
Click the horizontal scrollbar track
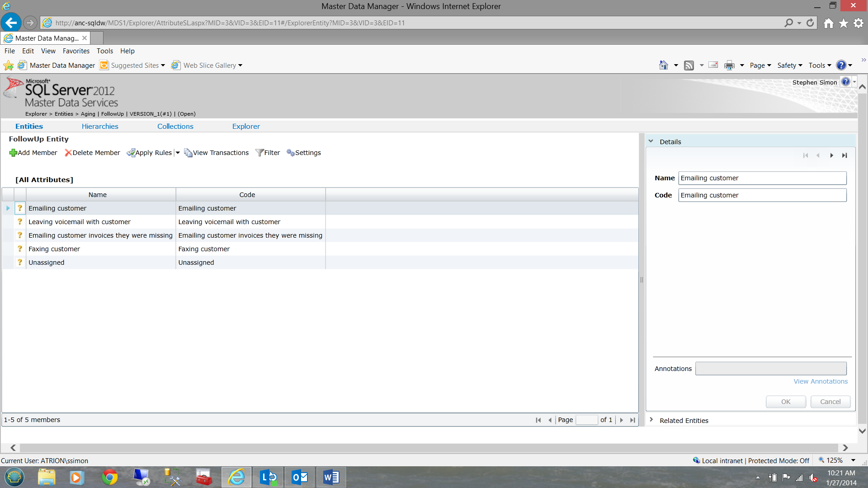click(x=429, y=448)
